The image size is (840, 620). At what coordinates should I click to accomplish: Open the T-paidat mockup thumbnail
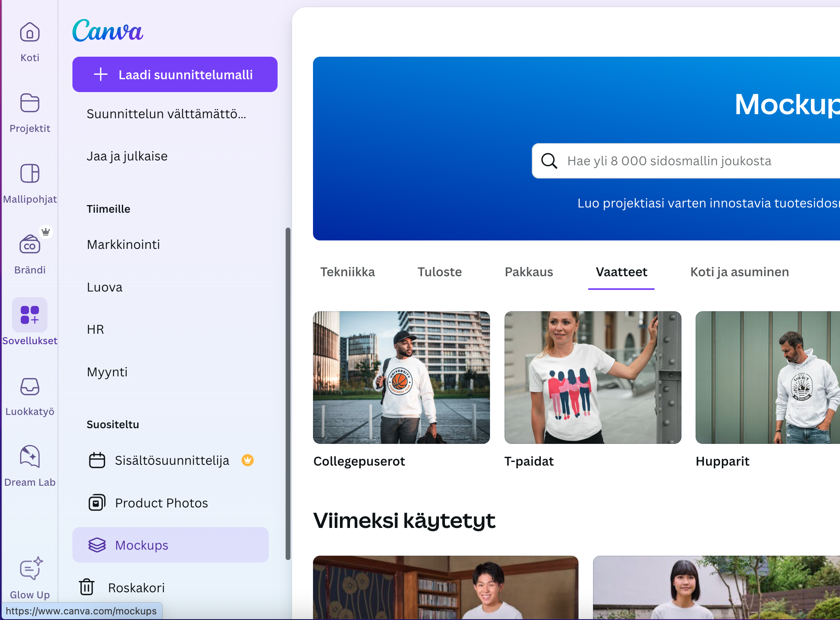(x=593, y=378)
